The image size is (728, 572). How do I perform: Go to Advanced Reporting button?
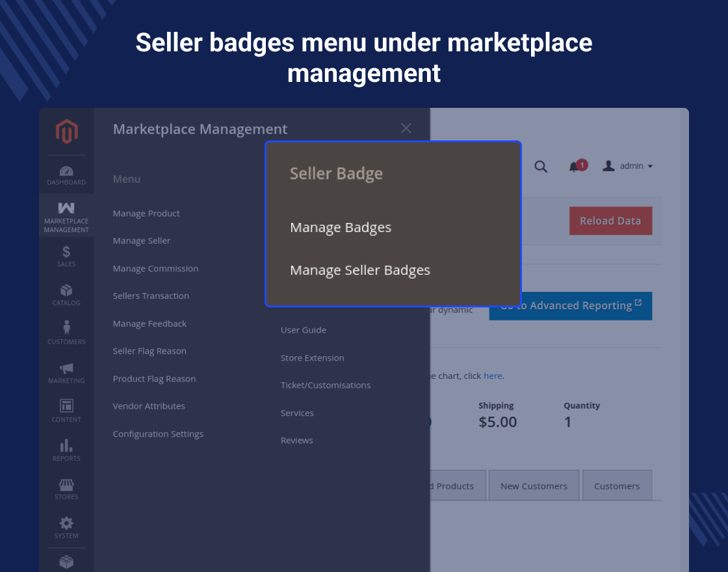[x=571, y=306]
